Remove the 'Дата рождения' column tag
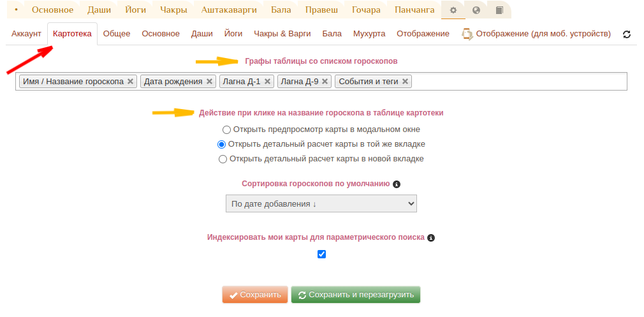The height and width of the screenshot is (317, 644). tap(209, 81)
